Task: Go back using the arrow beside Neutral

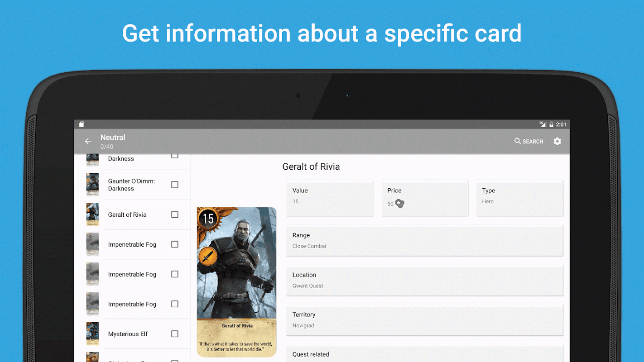Action: (88, 142)
